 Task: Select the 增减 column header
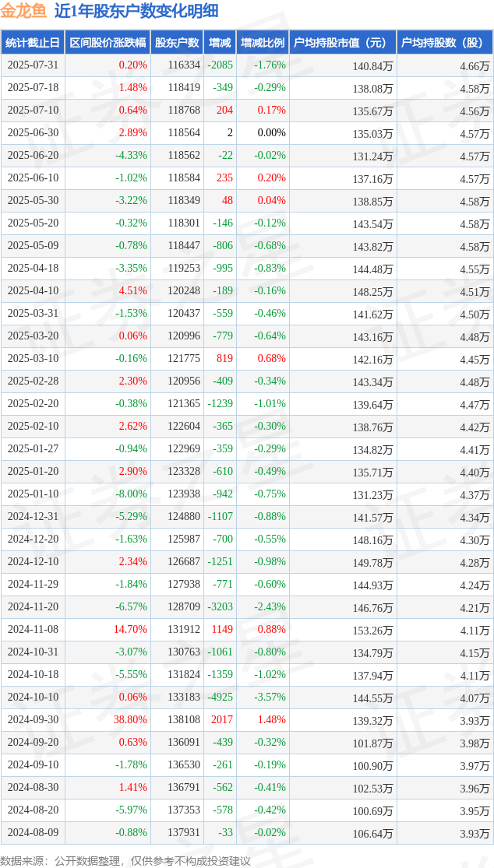(219, 42)
